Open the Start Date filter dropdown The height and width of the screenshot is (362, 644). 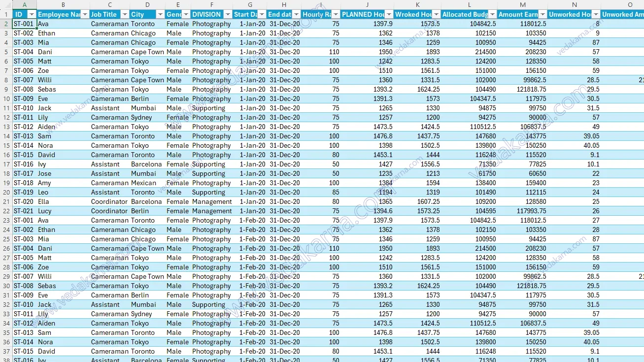(x=262, y=14)
